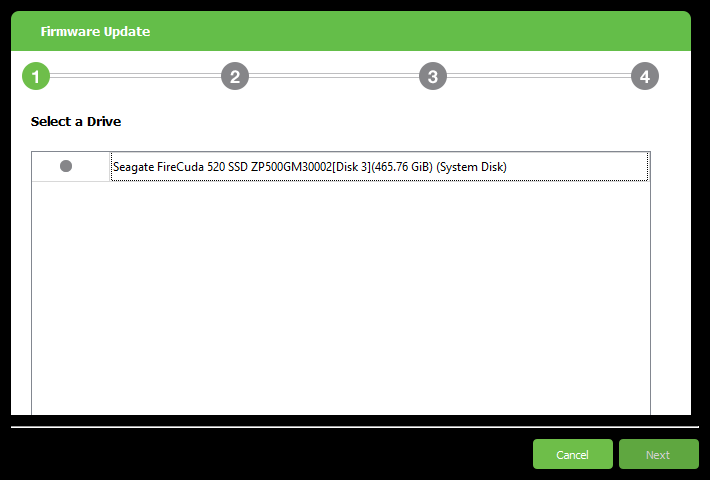Click the Seagate FireCuda 520 SSD entry
The height and width of the screenshot is (480, 710).
click(x=379, y=167)
